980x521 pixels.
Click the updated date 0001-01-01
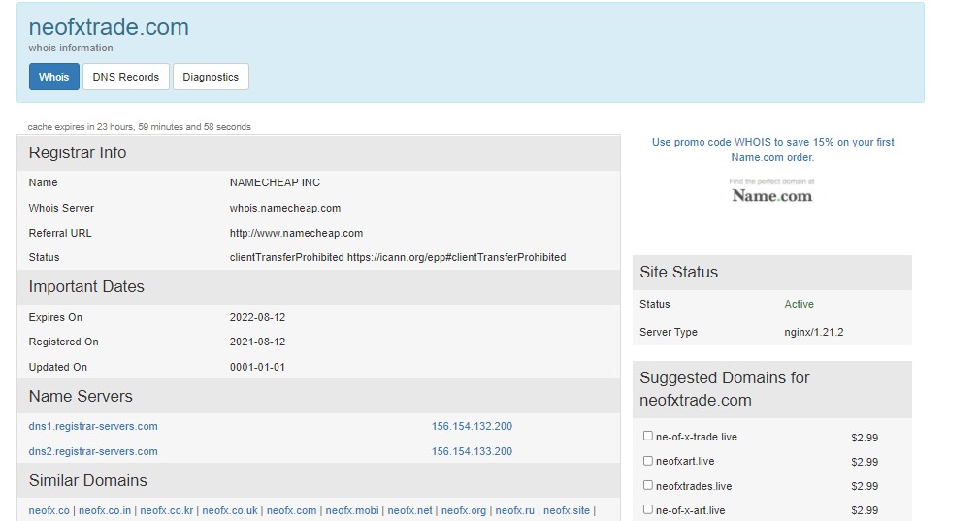[257, 367]
